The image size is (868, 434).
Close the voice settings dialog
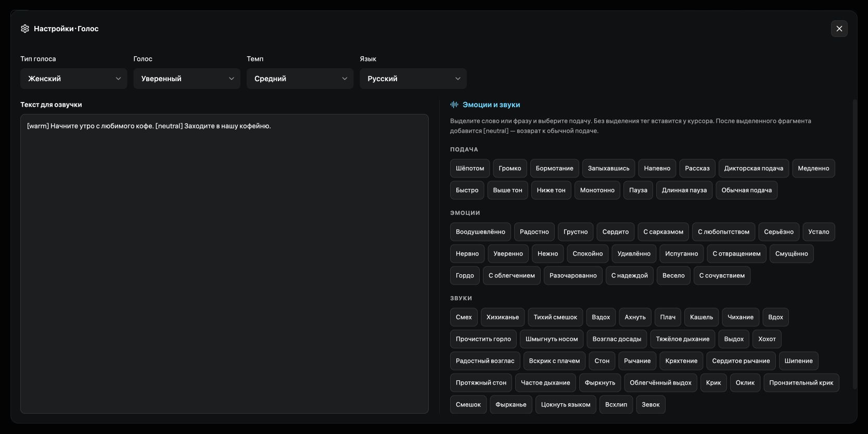tap(839, 29)
